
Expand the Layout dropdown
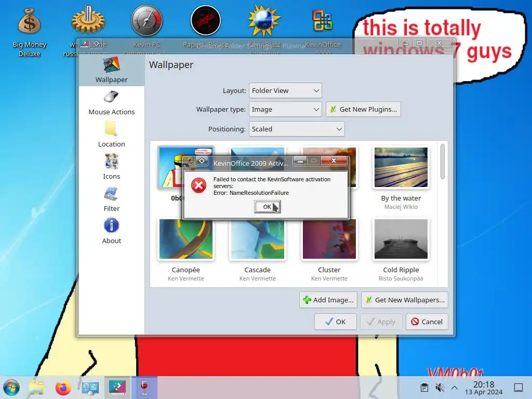click(x=285, y=90)
